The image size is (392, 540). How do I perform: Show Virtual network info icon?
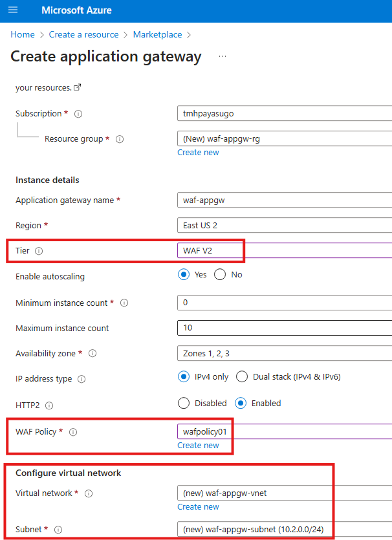tap(89, 493)
